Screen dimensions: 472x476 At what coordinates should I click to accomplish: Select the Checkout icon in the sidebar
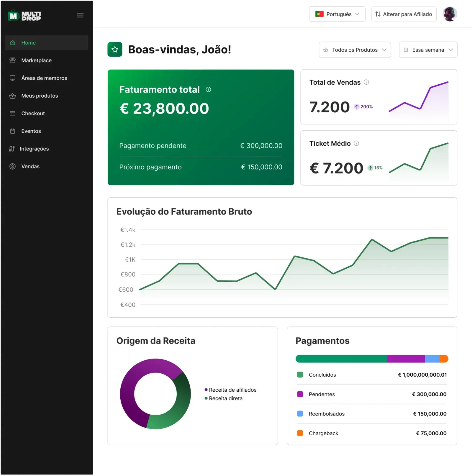click(x=12, y=113)
